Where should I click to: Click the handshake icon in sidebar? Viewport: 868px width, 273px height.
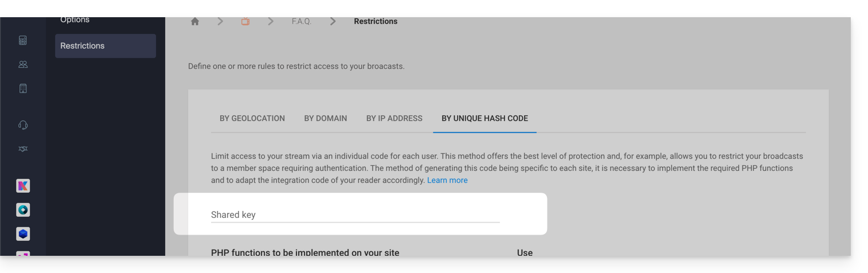pos(23,149)
